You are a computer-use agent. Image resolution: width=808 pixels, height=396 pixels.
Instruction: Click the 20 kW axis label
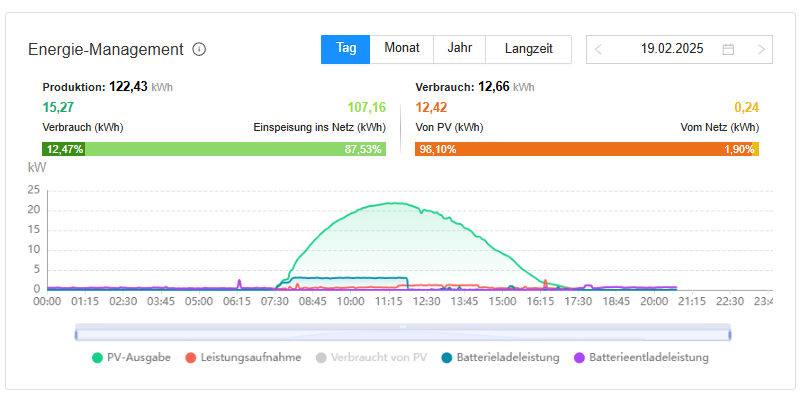(x=33, y=210)
